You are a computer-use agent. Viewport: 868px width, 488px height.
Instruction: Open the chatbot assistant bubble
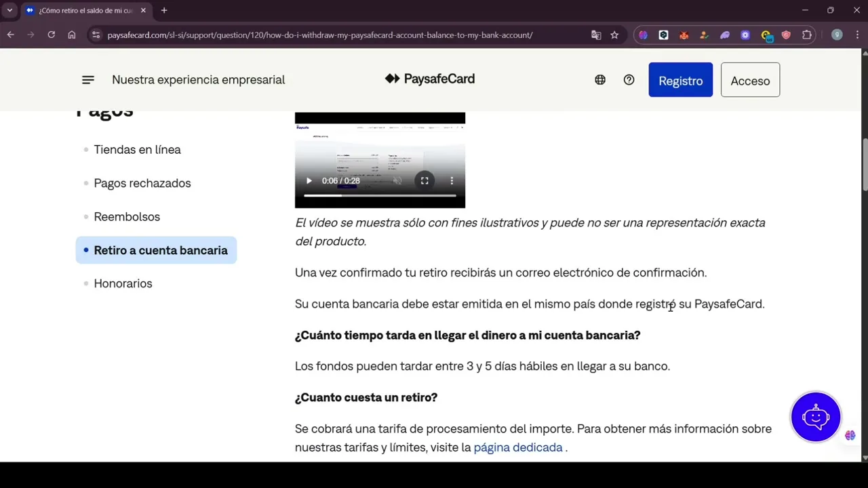click(x=816, y=417)
